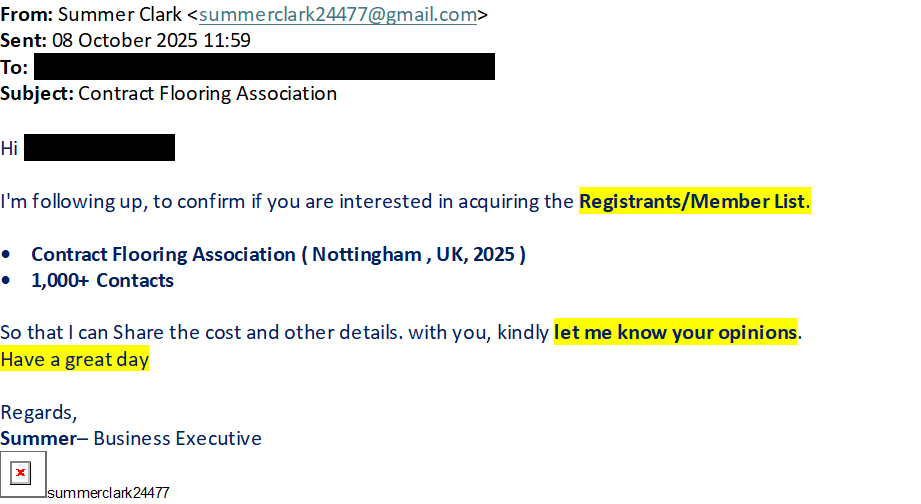The width and height of the screenshot is (921, 504).
Task: Click the "1,000+ Contacts" bullet item
Action: 102,281
